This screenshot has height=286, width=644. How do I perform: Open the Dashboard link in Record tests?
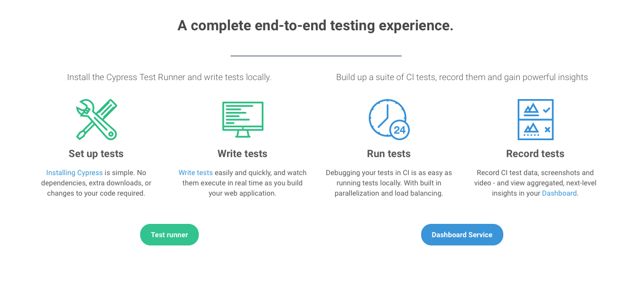tap(559, 194)
